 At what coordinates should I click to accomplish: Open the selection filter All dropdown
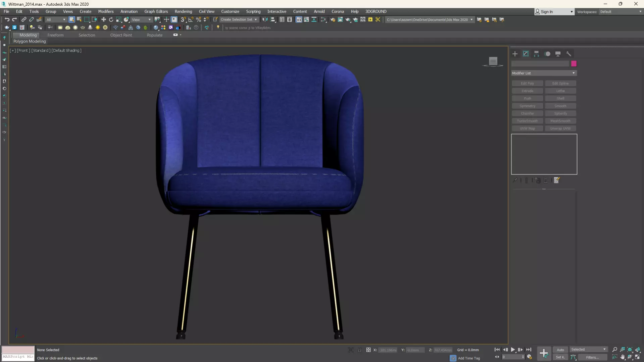point(56,19)
